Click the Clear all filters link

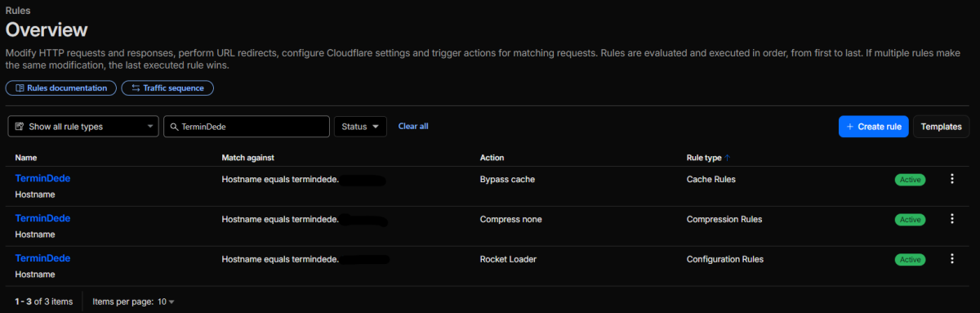tap(413, 126)
